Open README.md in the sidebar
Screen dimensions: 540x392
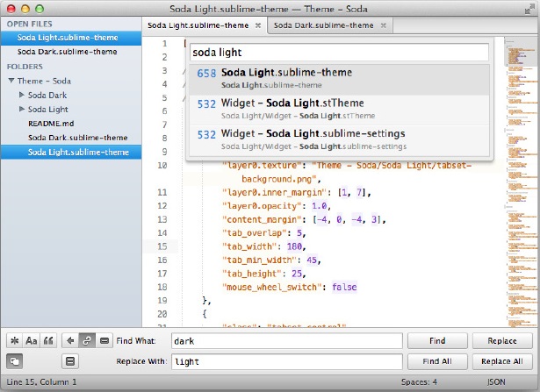[51, 124]
